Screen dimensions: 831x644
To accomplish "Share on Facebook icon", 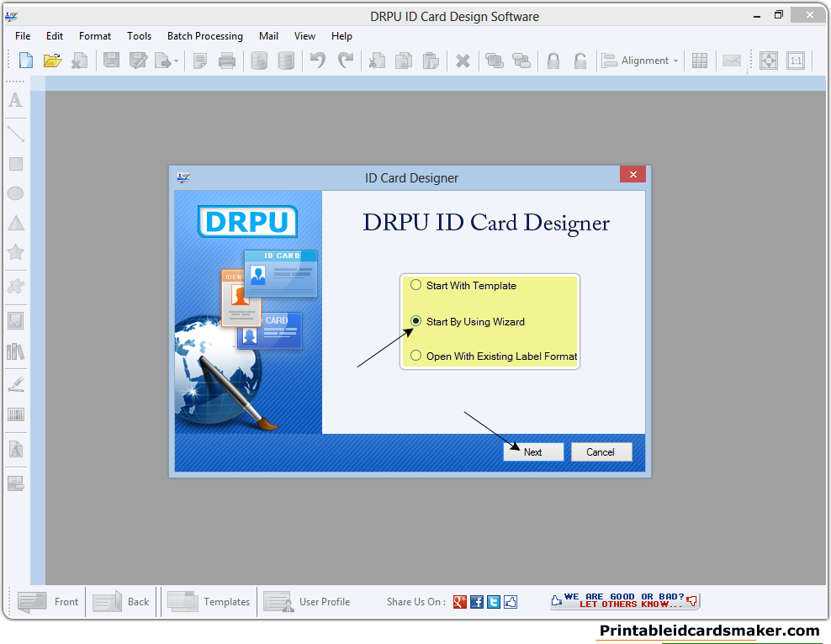I will click(477, 602).
